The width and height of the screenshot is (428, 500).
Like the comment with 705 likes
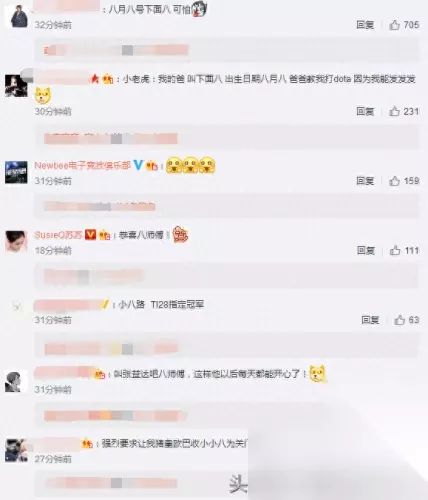pos(394,25)
